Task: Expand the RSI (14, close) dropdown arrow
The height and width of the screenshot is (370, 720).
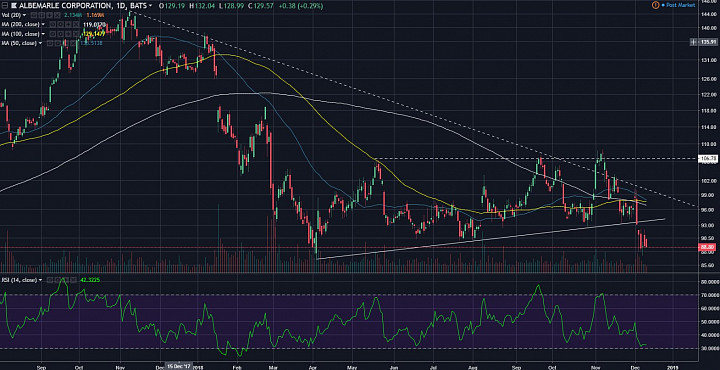Action: tap(40, 280)
